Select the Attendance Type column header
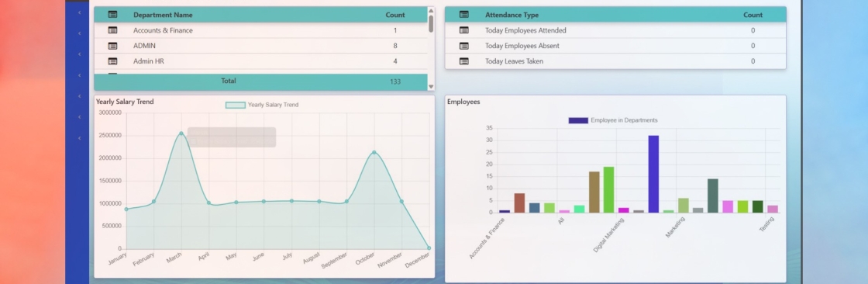 [x=511, y=15]
